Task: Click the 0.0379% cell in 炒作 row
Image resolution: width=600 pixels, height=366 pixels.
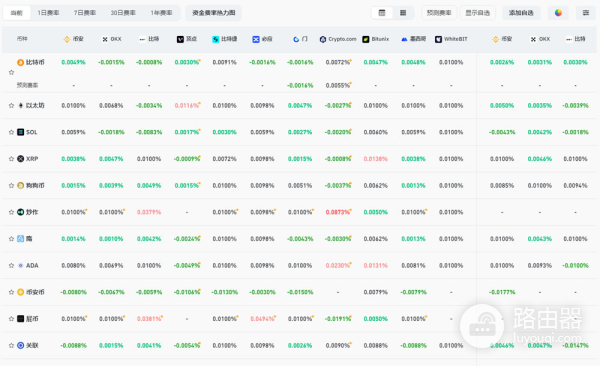Action: coord(149,212)
